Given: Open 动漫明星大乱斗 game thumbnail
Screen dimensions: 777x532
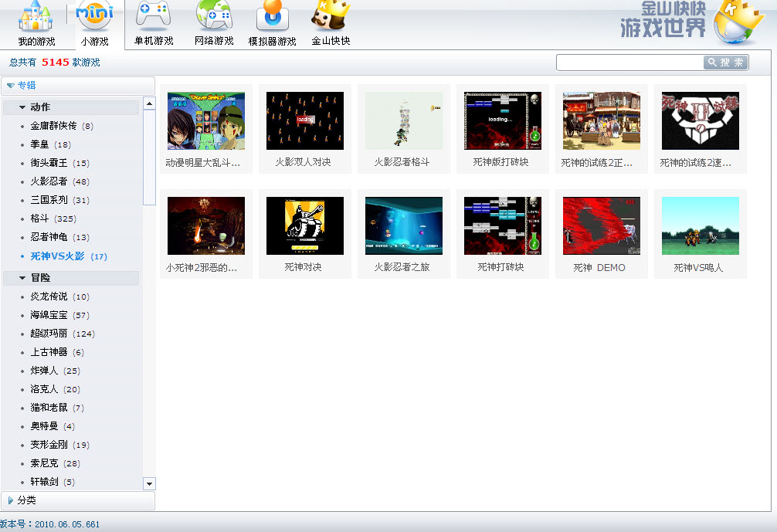Looking at the screenshot, I should (x=206, y=121).
